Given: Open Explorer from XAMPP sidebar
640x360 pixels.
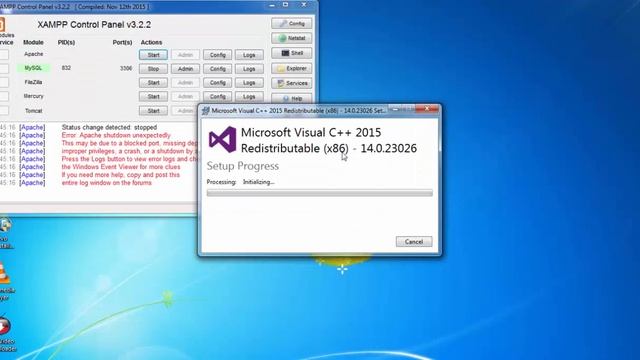Looking at the screenshot, I should pyautogui.click(x=291, y=68).
